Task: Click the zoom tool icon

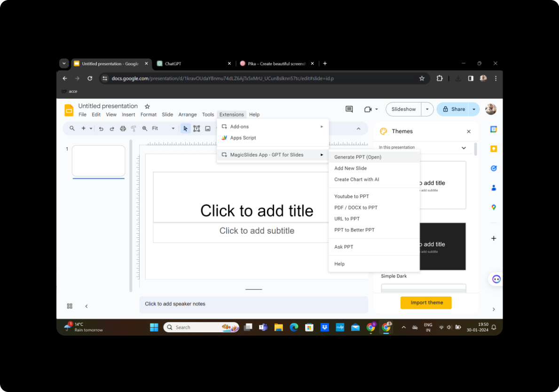Action: 145,129
